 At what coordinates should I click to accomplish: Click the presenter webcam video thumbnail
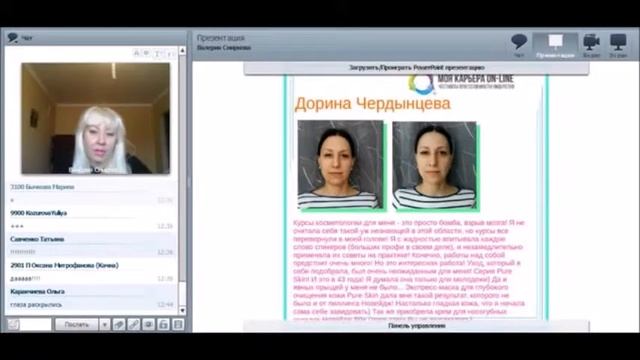(96, 118)
